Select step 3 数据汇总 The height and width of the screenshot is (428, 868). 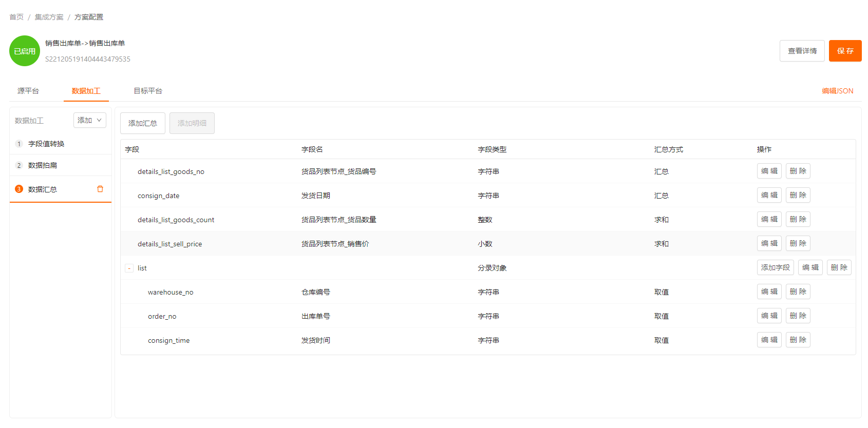coord(43,189)
